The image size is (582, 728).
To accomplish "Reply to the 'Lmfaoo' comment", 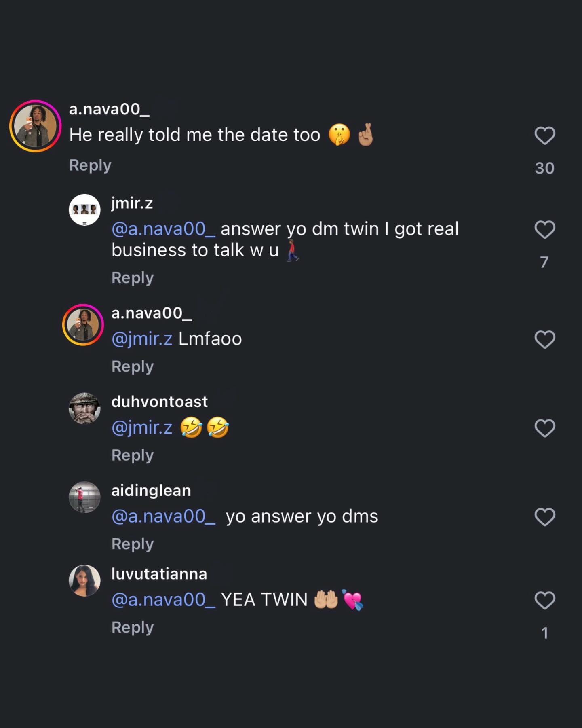I will (133, 366).
